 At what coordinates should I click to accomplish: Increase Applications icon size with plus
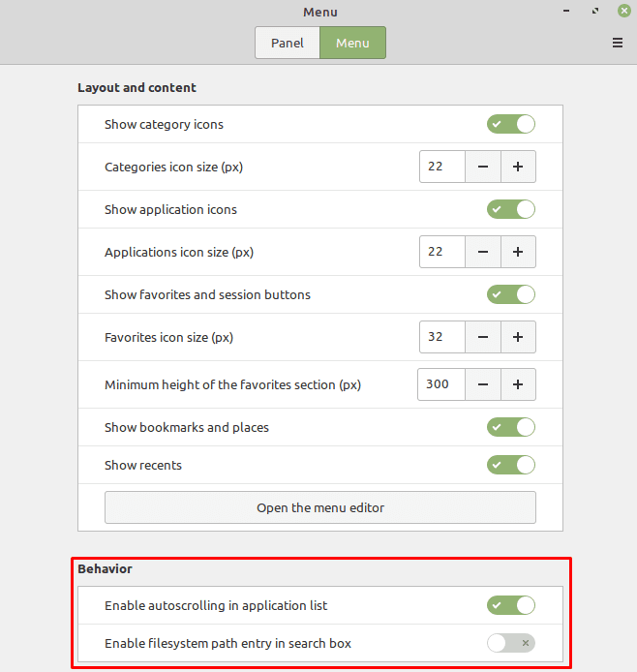pos(518,252)
